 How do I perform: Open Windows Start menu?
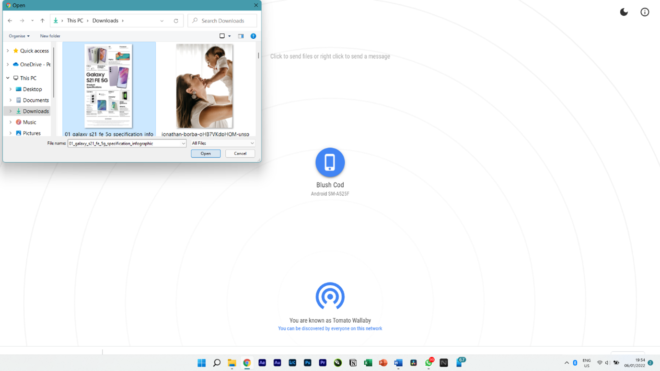pyautogui.click(x=202, y=363)
